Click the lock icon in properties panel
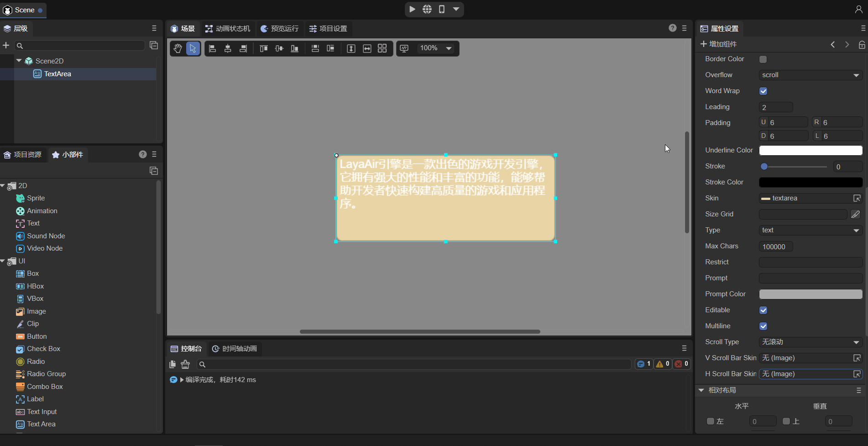 862,44
